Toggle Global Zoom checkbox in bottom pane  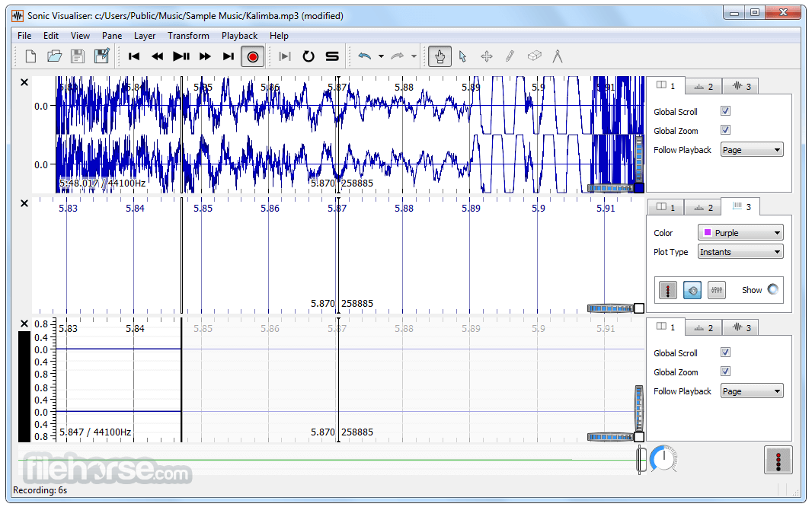725,371
